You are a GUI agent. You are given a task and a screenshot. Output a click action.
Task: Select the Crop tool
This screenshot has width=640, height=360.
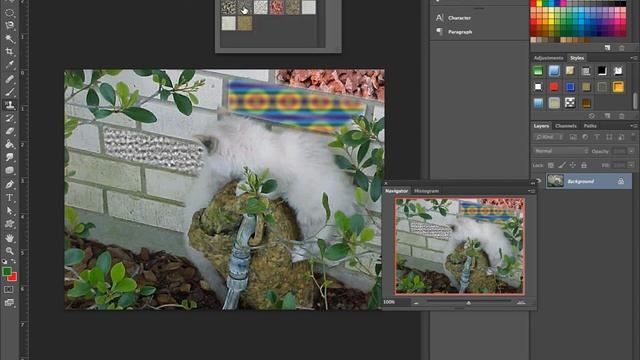click(x=9, y=52)
